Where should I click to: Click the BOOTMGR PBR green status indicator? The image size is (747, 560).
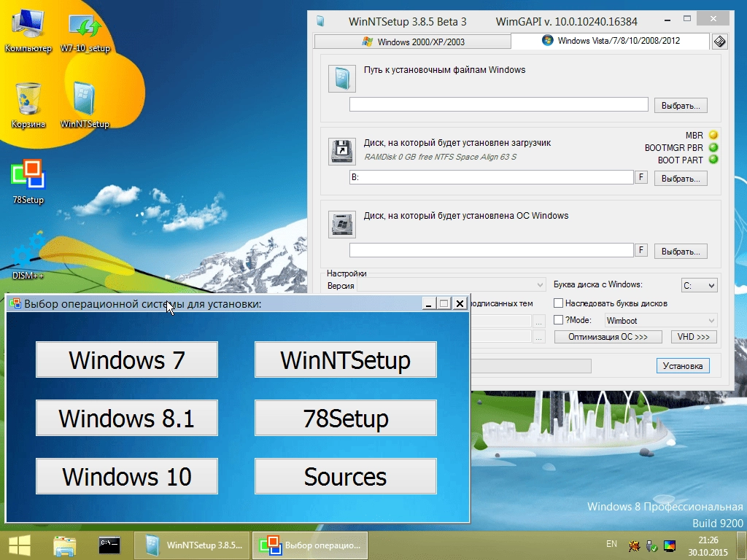pos(713,147)
